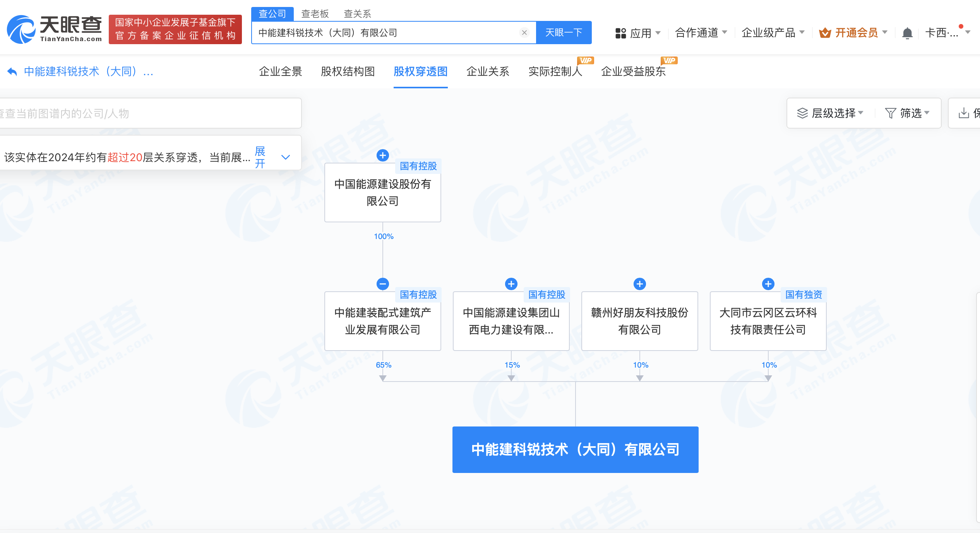Open notifications via the bell icon

[907, 33]
